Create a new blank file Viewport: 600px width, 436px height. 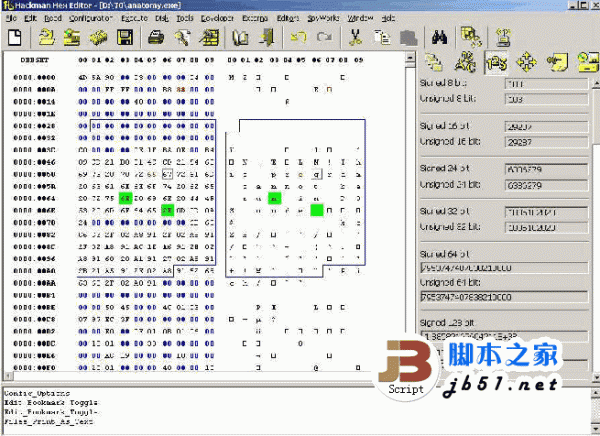15,38
